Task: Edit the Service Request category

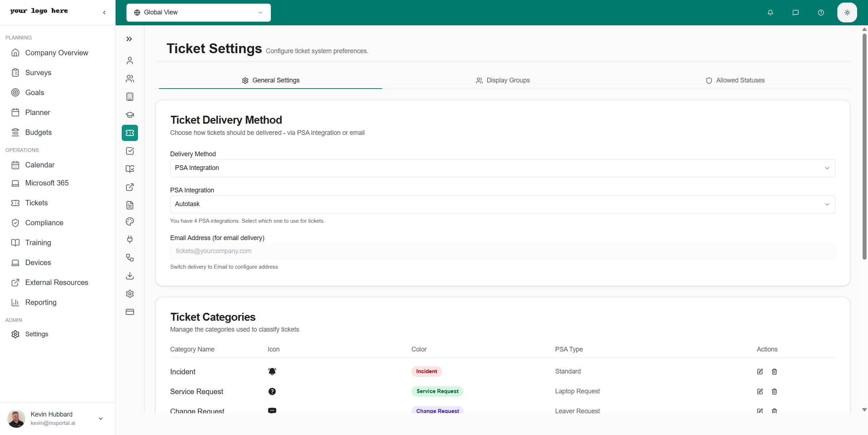Action: click(x=760, y=391)
